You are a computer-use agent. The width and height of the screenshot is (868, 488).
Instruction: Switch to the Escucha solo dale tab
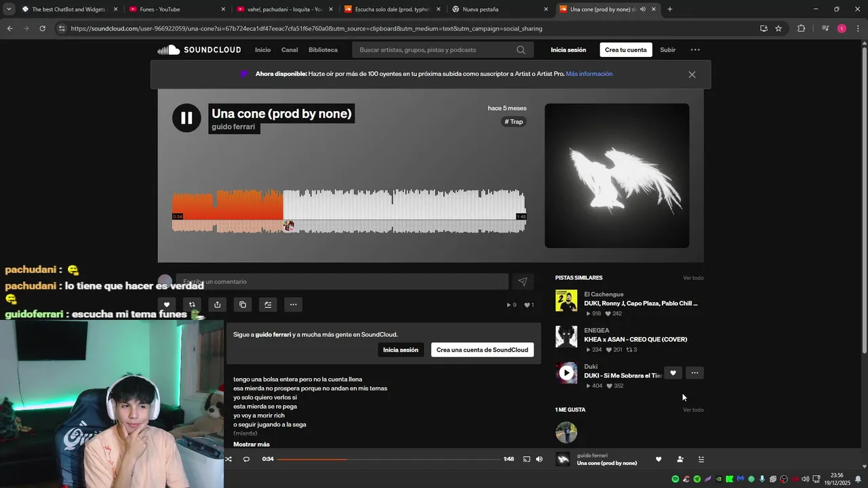tap(392, 9)
